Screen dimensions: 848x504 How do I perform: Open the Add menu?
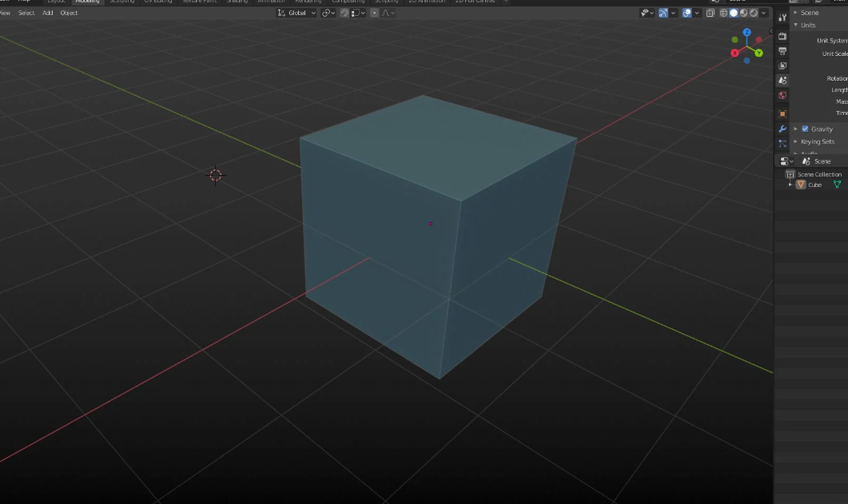click(48, 13)
